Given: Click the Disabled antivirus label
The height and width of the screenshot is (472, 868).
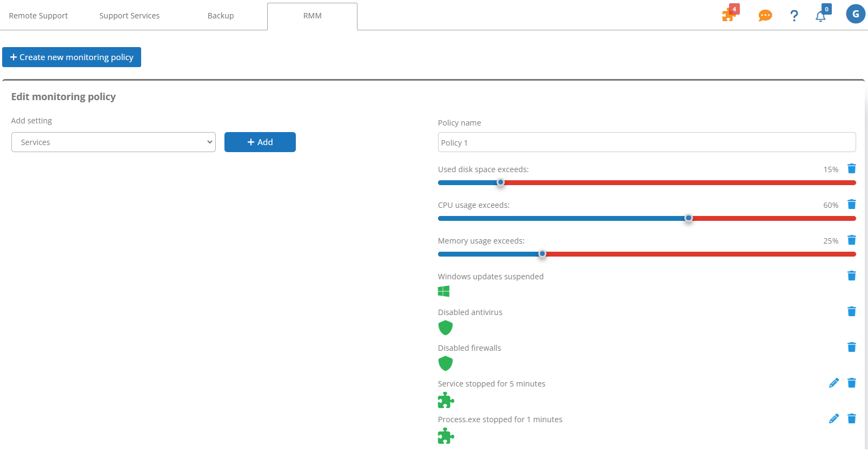Looking at the screenshot, I should [x=470, y=312].
